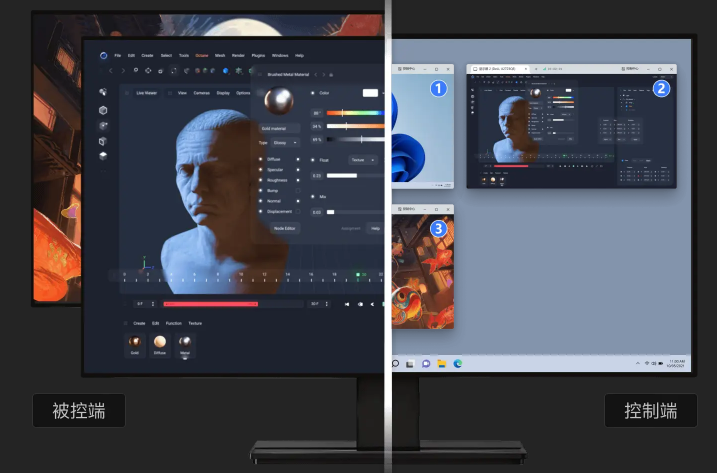Go to next material in Brushed Metal panel
This screenshot has height=473, width=717.
pos(324,75)
